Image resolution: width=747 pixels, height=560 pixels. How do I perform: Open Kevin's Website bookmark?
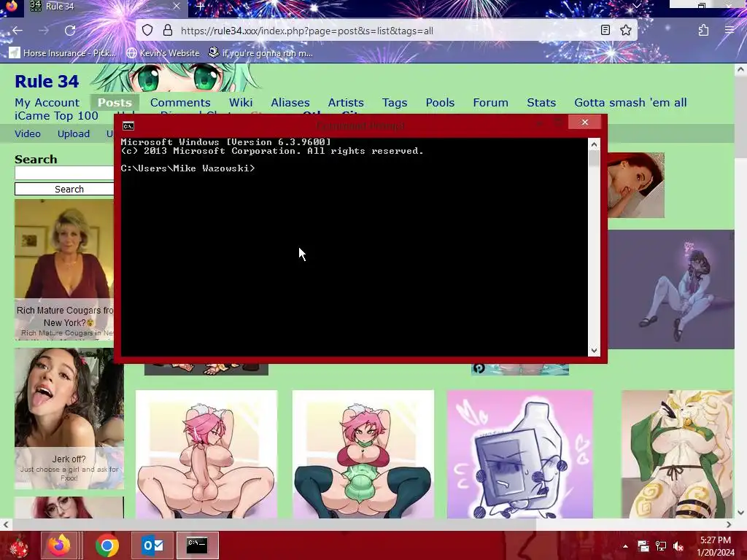coord(163,52)
